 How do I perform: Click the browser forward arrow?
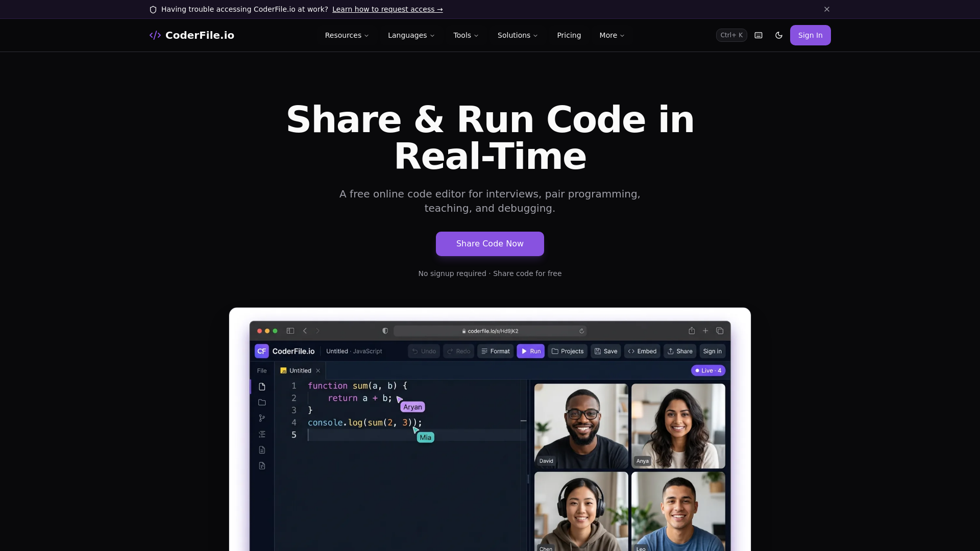tap(317, 331)
